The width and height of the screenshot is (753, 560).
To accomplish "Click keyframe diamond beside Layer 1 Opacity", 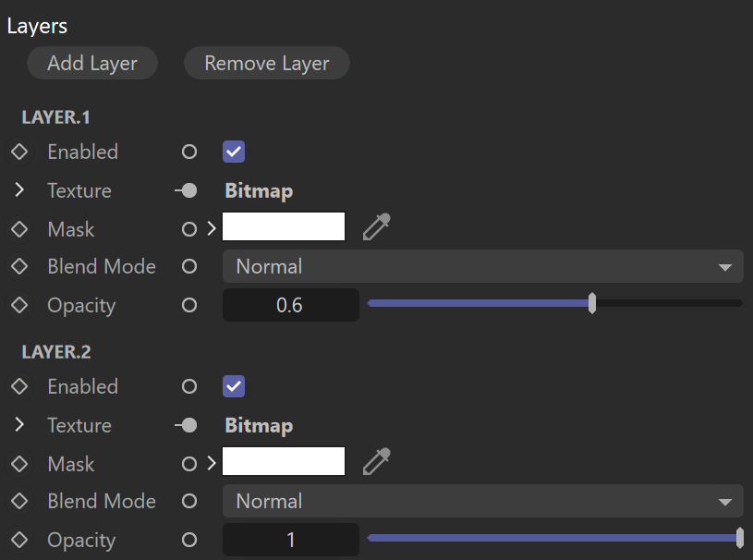I will pyautogui.click(x=19, y=305).
